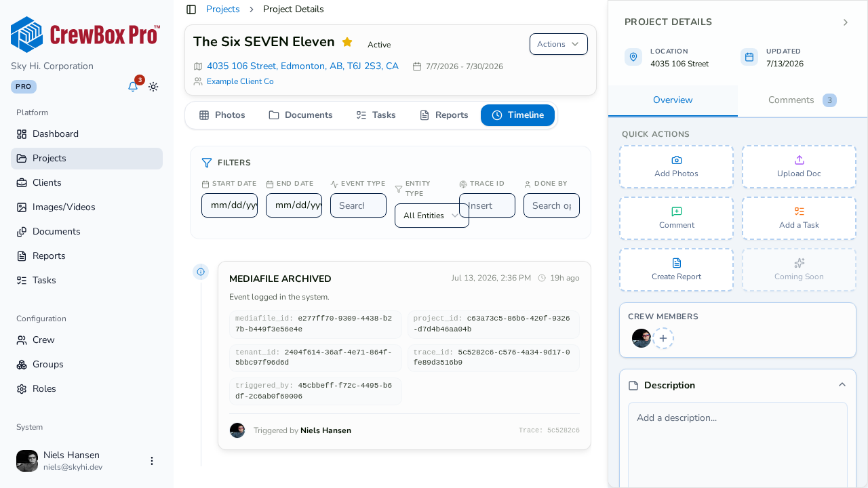Click the Active status label
Screen dimensions: 868x488
[x=379, y=45]
